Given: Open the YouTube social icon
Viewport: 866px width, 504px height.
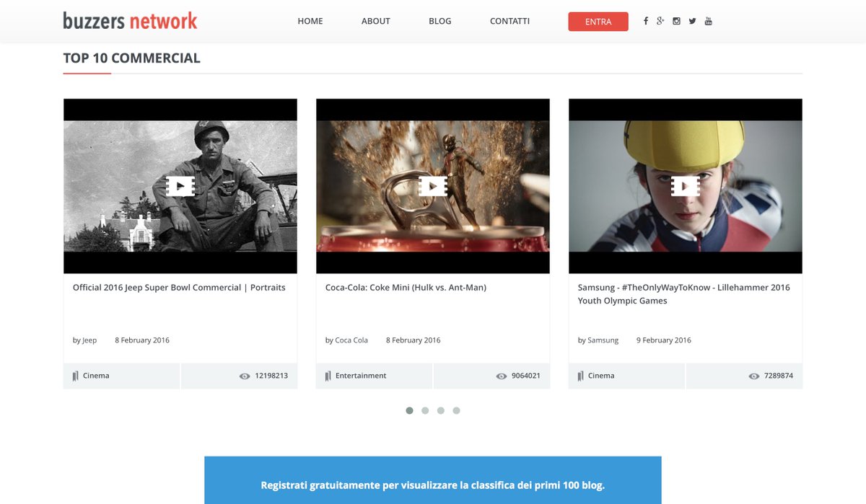Looking at the screenshot, I should pos(708,21).
